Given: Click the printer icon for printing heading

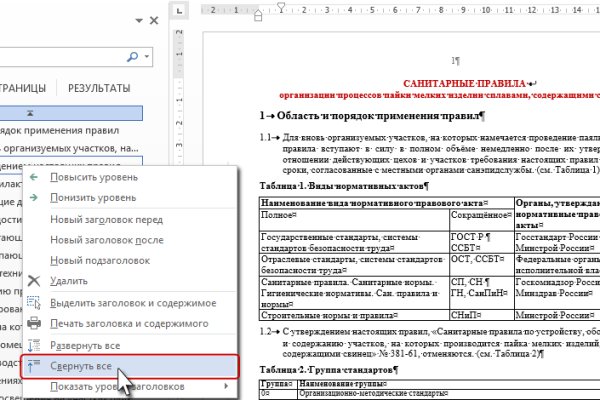Looking at the screenshot, I should click(34, 323).
